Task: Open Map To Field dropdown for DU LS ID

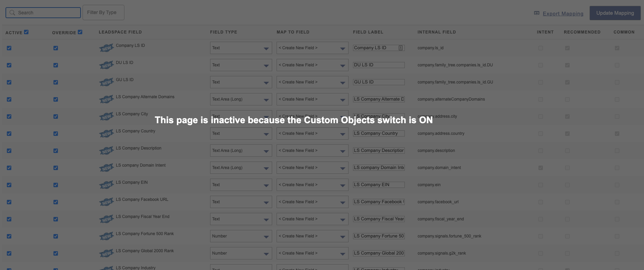Action: [313, 65]
